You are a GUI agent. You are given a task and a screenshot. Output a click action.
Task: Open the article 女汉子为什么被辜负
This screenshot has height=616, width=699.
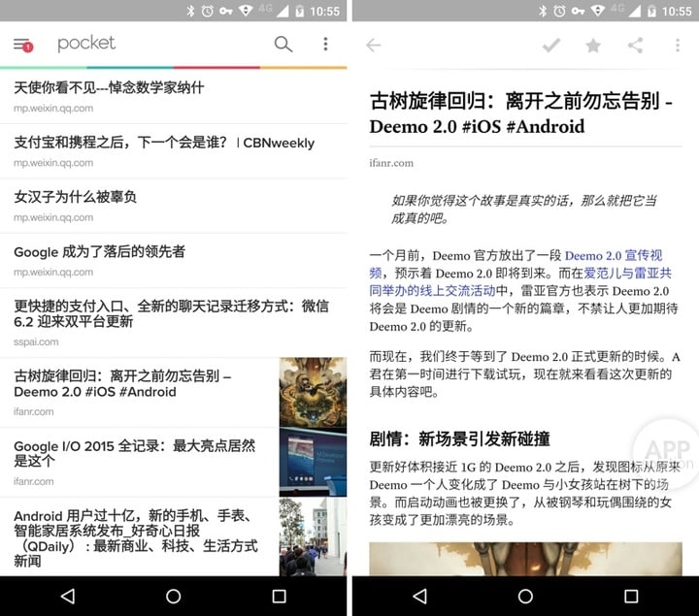174,206
